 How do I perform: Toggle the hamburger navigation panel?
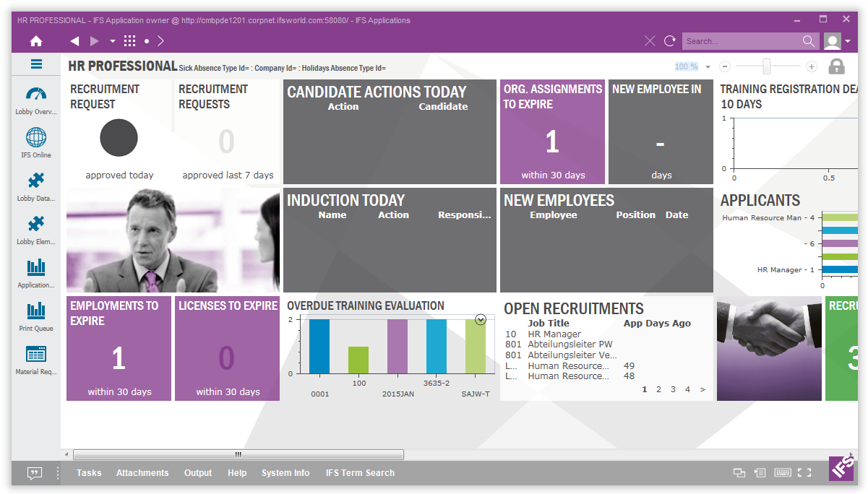(36, 64)
